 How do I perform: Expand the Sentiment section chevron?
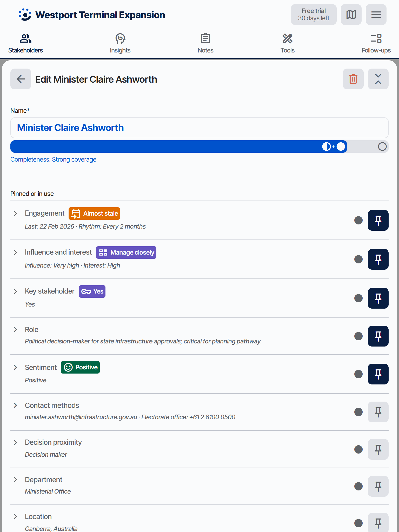click(x=16, y=367)
